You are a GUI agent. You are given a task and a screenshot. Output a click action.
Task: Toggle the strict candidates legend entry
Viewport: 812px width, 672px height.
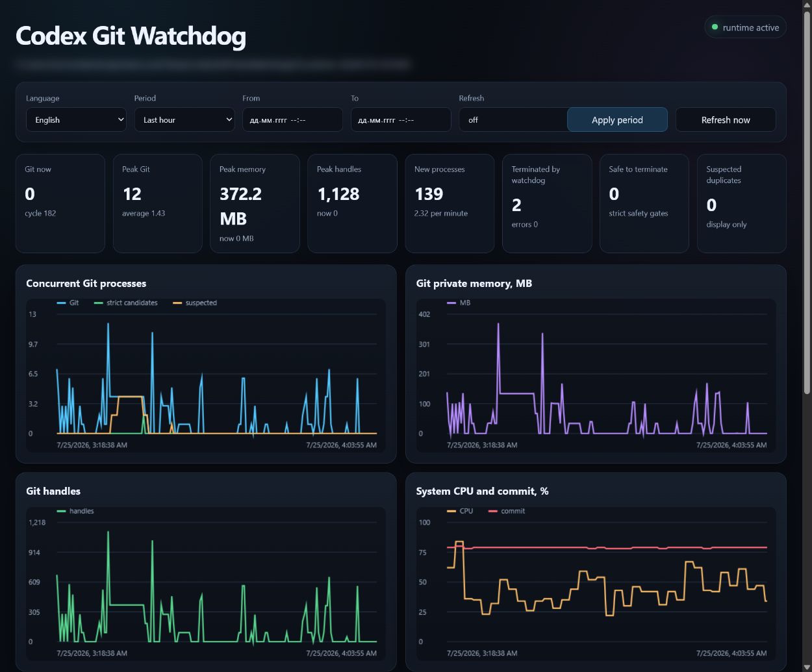126,303
